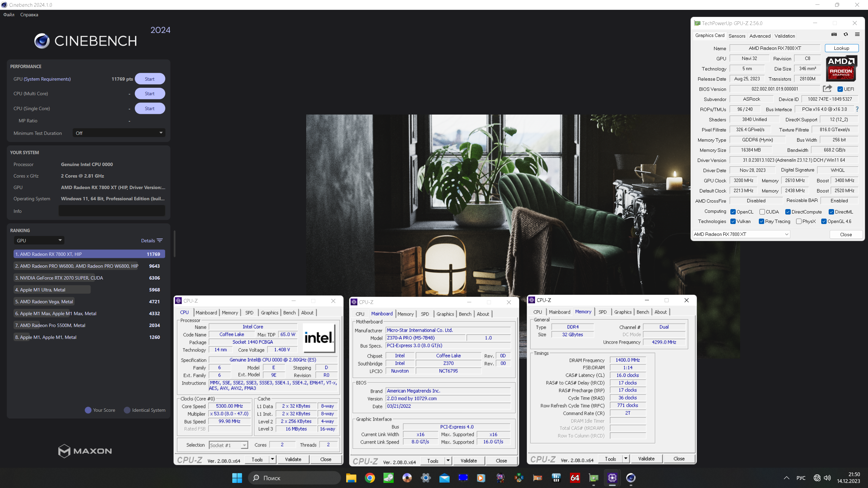Image resolution: width=868 pixels, height=488 pixels.
Task: Toggle the OpenCL checkbox
Action: point(733,212)
